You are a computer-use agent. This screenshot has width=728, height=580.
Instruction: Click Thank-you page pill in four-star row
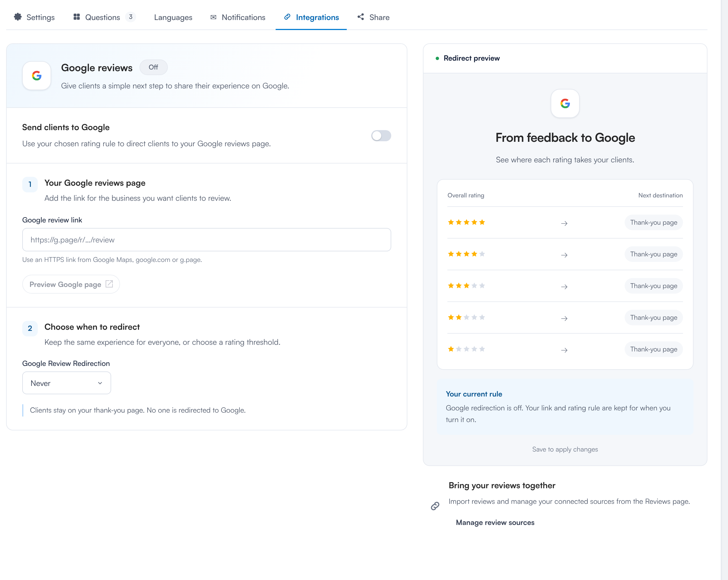[654, 254]
